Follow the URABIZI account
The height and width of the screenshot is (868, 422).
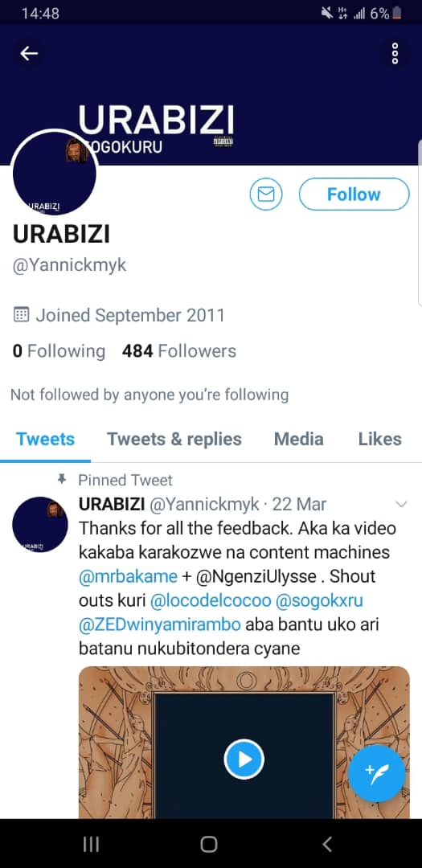354,194
